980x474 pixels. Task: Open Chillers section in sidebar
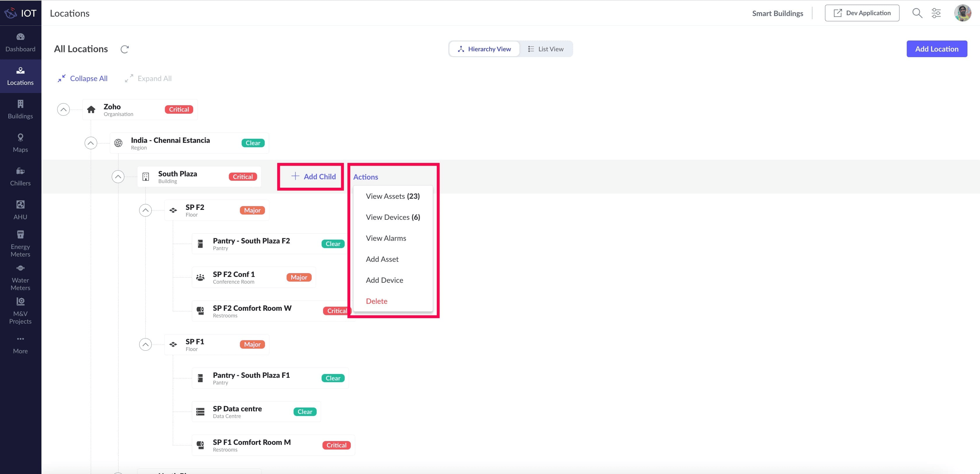point(20,176)
